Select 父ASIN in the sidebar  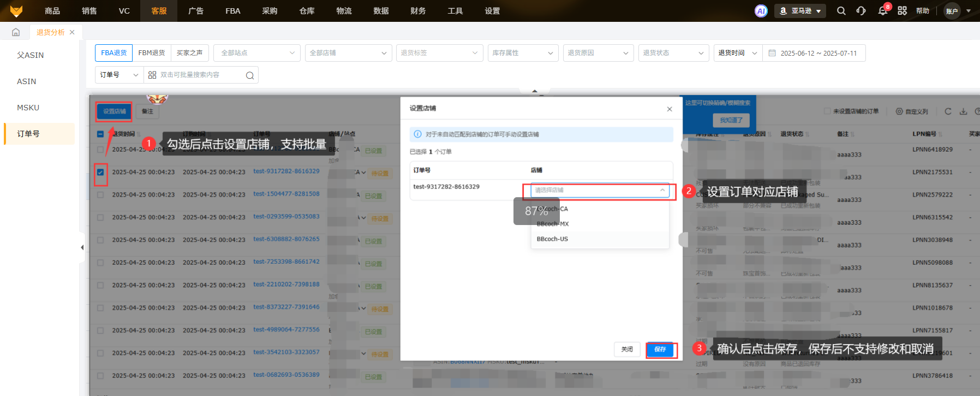[31, 55]
